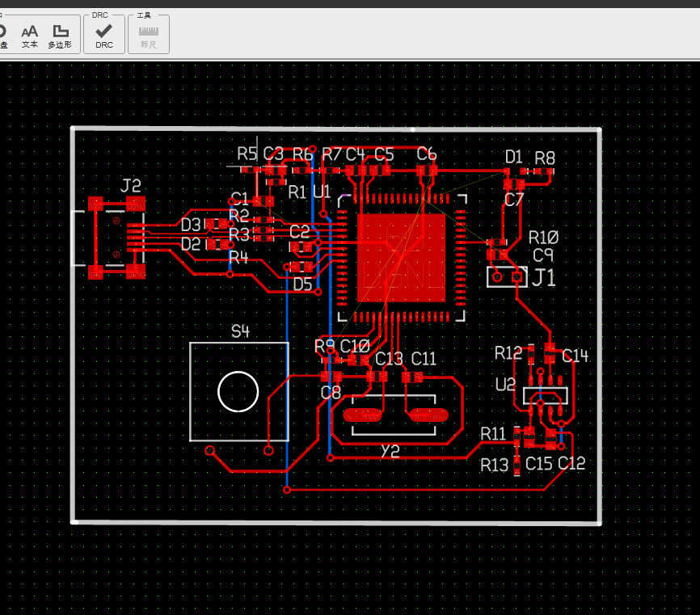
Task: Select the D2 designator label
Action: (x=191, y=244)
